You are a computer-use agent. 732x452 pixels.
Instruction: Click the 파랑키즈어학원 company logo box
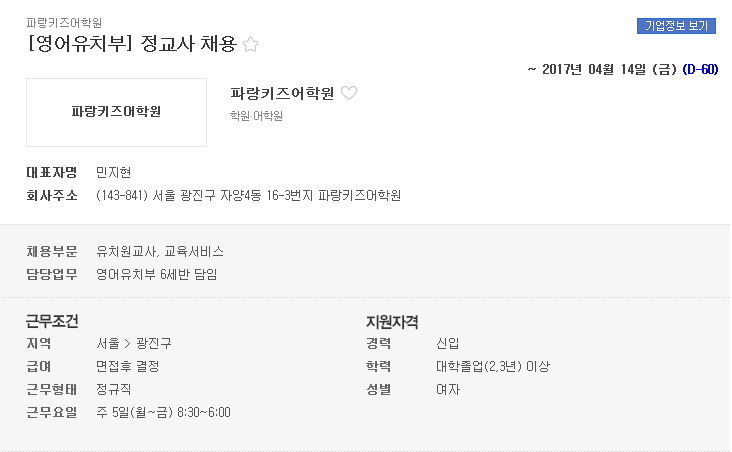[116, 112]
